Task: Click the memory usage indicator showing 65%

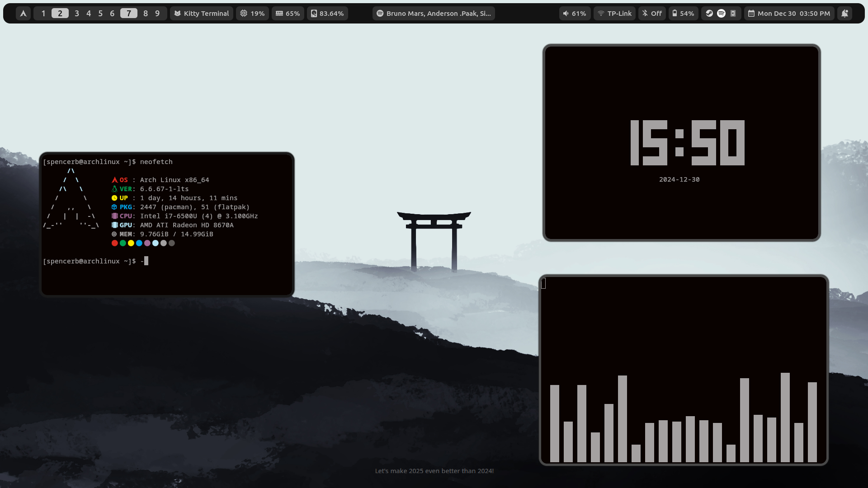Action: (287, 13)
